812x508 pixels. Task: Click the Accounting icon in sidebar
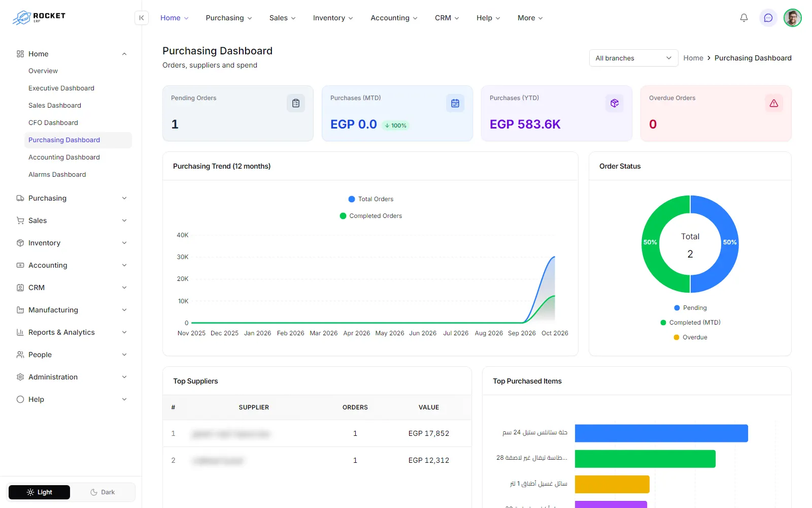click(x=20, y=265)
